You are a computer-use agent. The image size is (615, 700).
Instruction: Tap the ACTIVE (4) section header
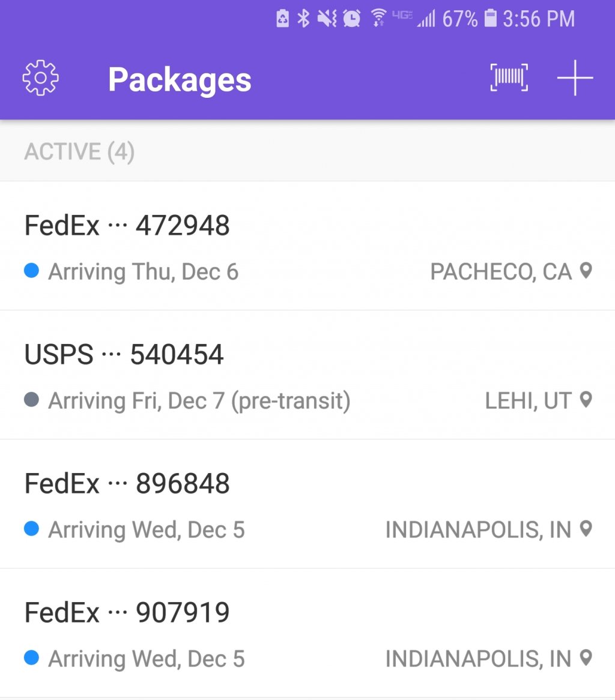click(79, 151)
